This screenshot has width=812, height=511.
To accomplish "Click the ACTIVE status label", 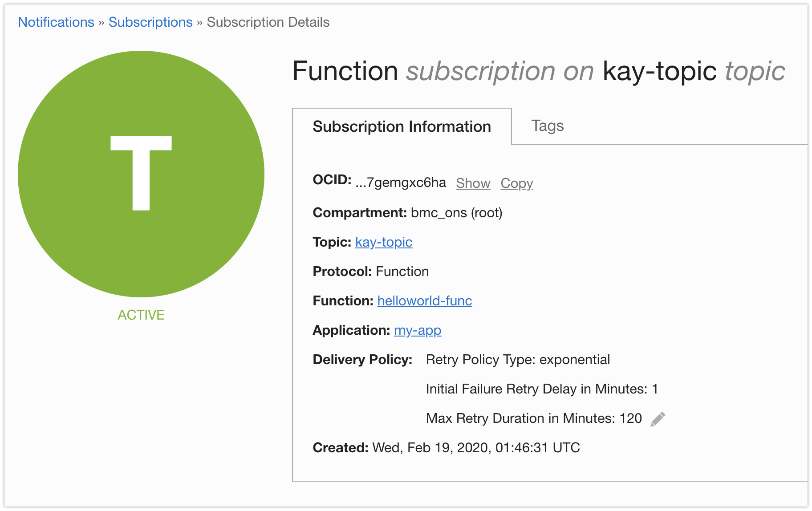I will click(x=141, y=315).
